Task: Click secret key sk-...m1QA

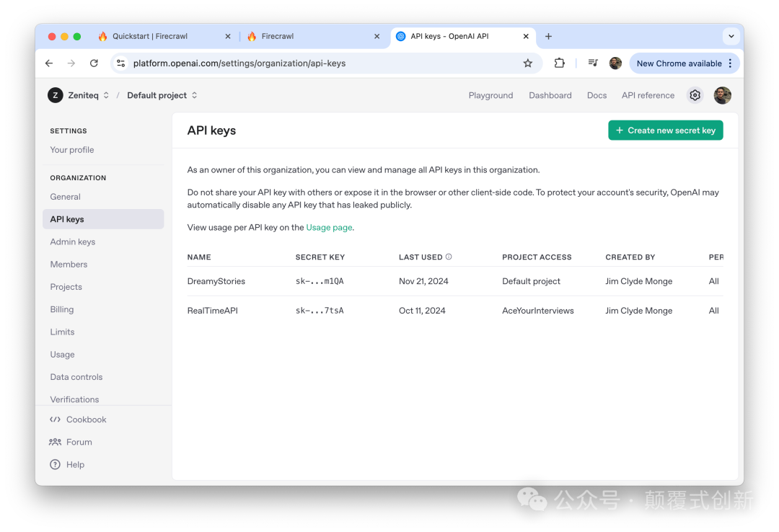Action: point(320,281)
